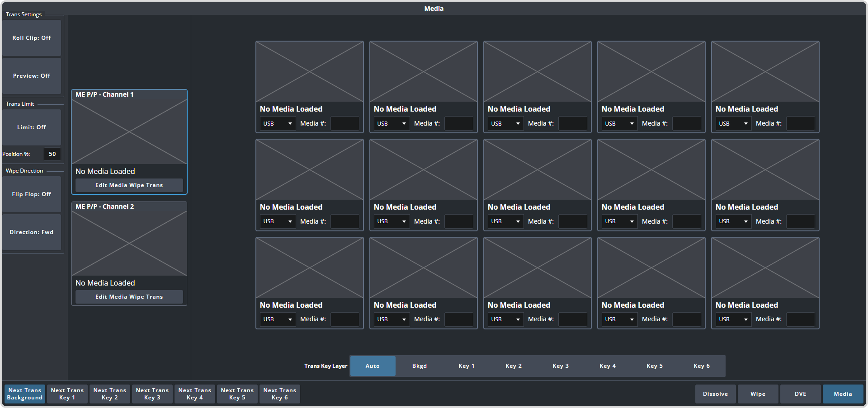Open USB dropdown in top row, third media slot
The width and height of the screenshot is (868, 408).
pos(506,124)
